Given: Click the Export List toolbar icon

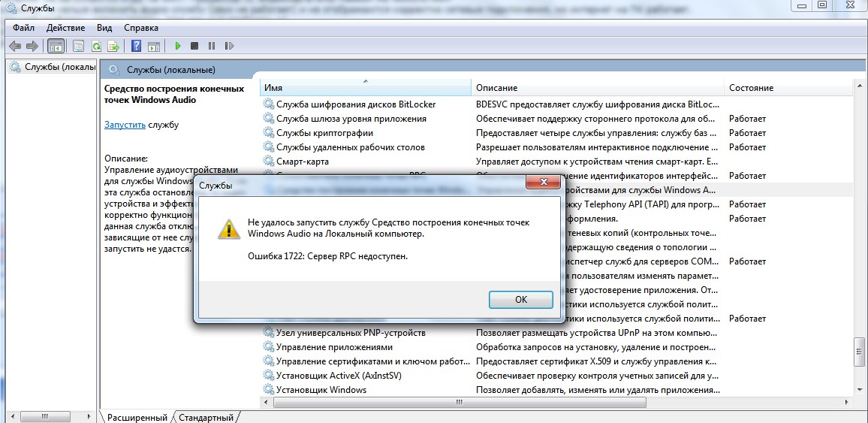Looking at the screenshot, I should [x=113, y=46].
